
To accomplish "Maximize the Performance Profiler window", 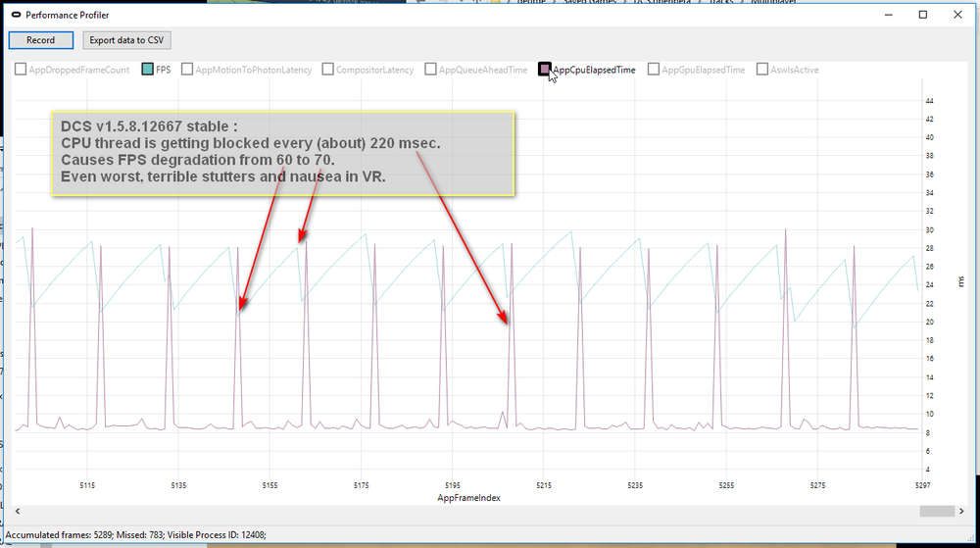I will [x=923, y=15].
